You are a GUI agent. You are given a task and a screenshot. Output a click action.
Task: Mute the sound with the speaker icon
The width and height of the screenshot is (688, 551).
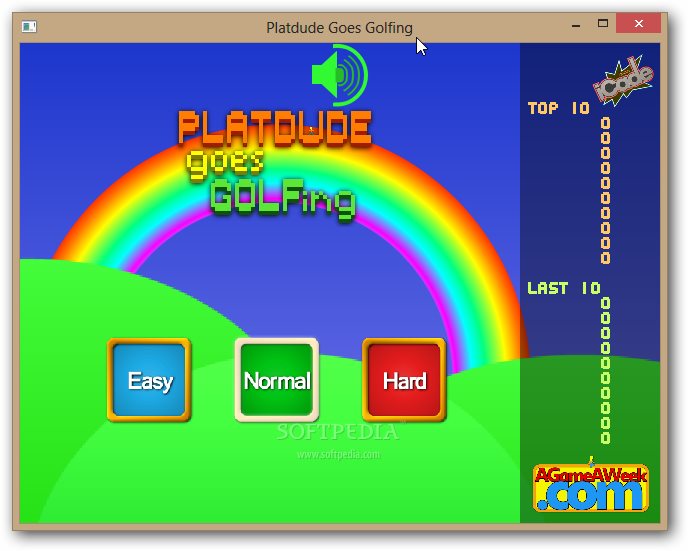340,75
